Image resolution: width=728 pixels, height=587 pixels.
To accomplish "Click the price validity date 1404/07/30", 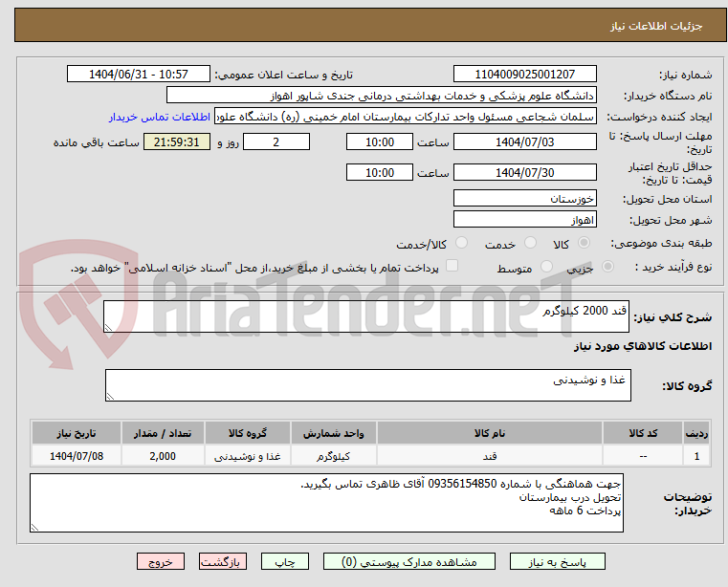I will [x=524, y=173].
